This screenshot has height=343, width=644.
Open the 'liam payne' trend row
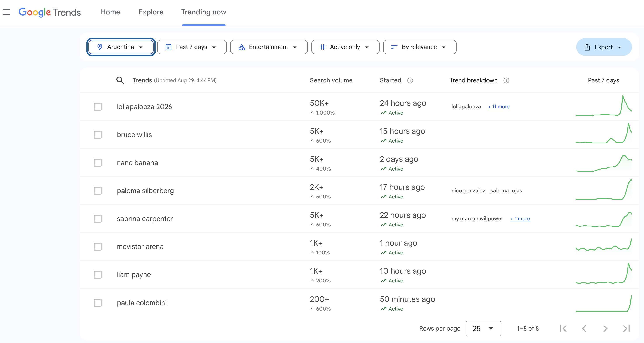coord(359,275)
